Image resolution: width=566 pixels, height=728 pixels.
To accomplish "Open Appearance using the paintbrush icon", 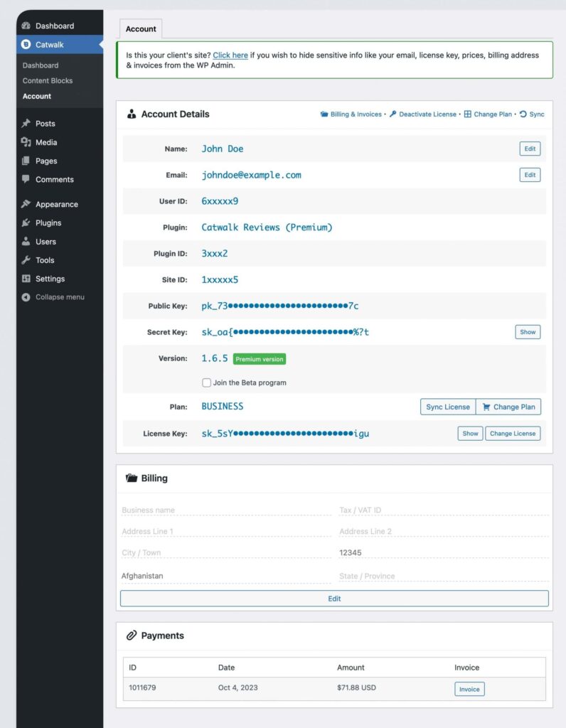I will 26,204.
